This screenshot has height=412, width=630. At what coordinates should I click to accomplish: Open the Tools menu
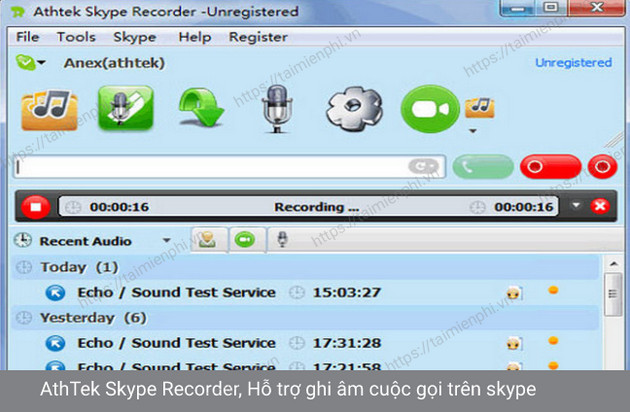tap(76, 37)
